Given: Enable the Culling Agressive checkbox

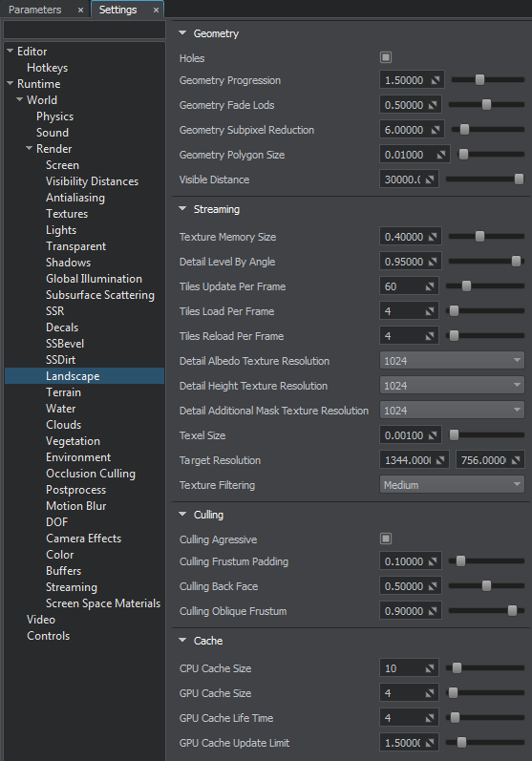Looking at the screenshot, I should click(386, 539).
